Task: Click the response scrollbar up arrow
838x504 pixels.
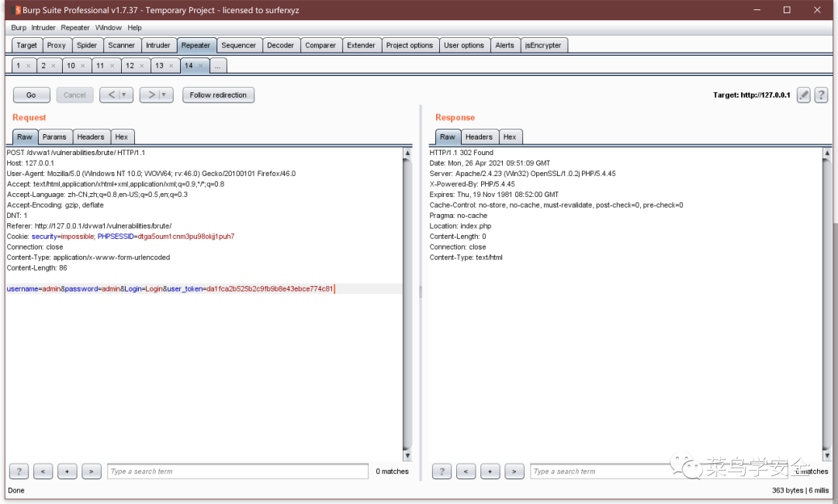Action: [827, 154]
